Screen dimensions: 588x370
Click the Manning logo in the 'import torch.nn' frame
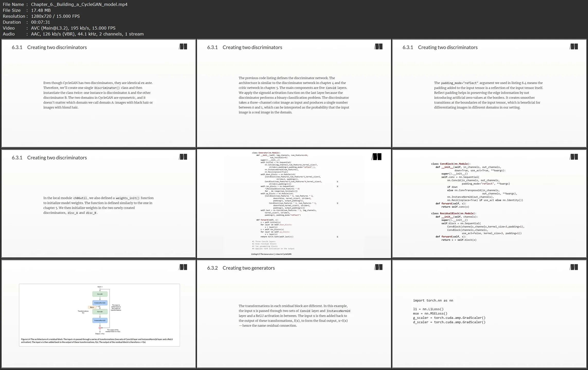(x=574, y=267)
